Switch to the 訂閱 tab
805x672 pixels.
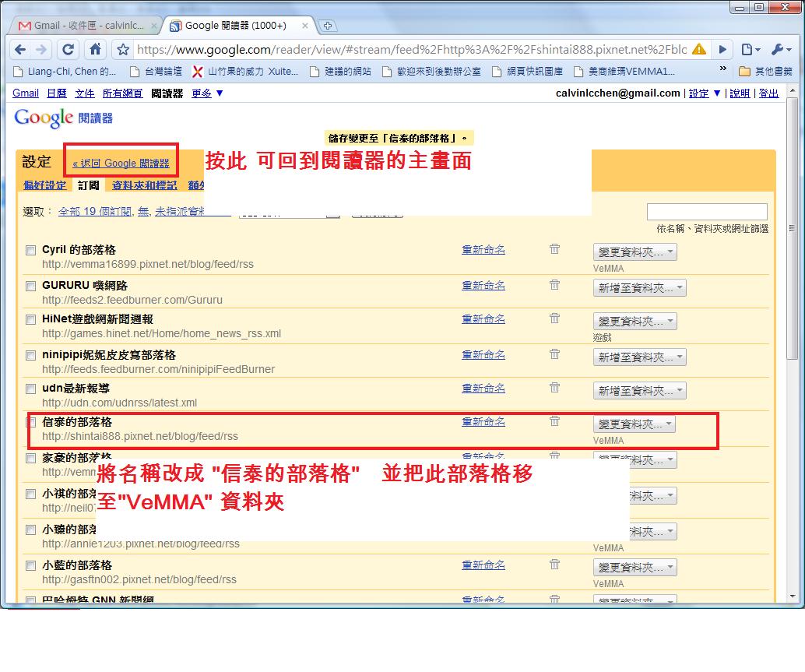point(88,185)
